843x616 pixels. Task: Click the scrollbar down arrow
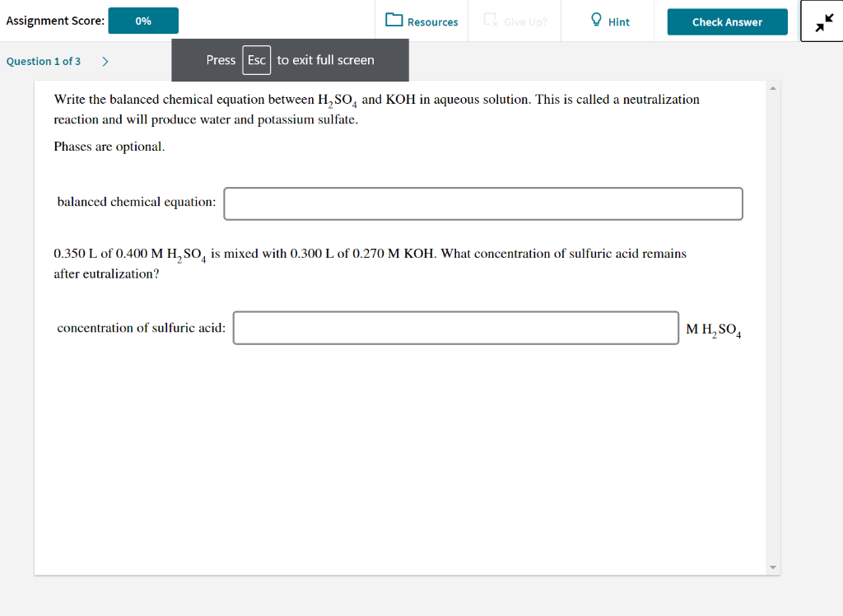pyautogui.click(x=772, y=567)
